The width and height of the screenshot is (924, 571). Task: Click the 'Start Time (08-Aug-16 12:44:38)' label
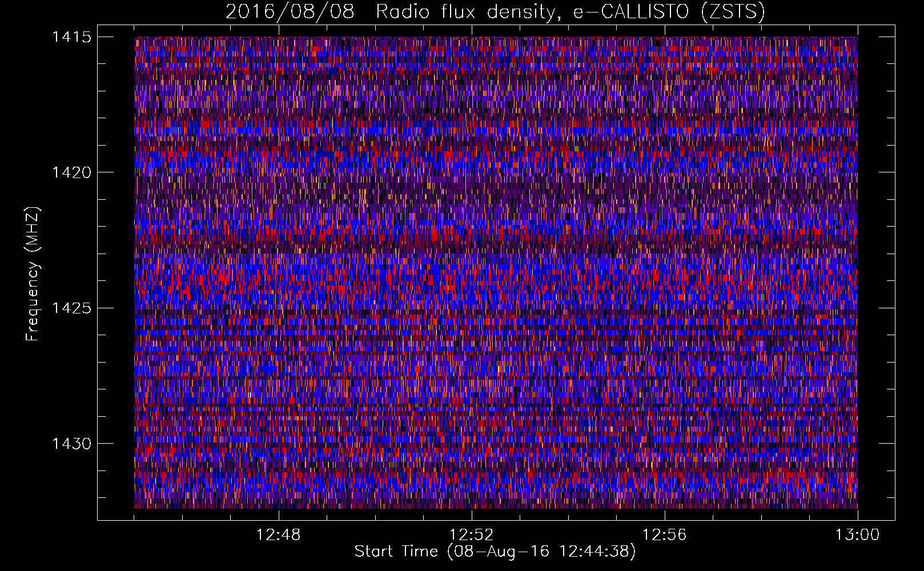click(x=495, y=552)
